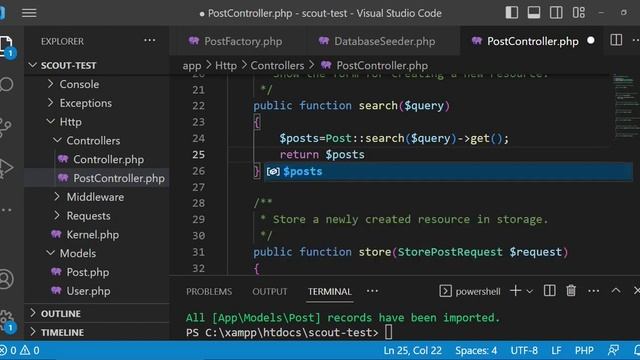The image size is (640, 360).
Task: Open Explorer views and more actions
Action: click(x=150, y=40)
